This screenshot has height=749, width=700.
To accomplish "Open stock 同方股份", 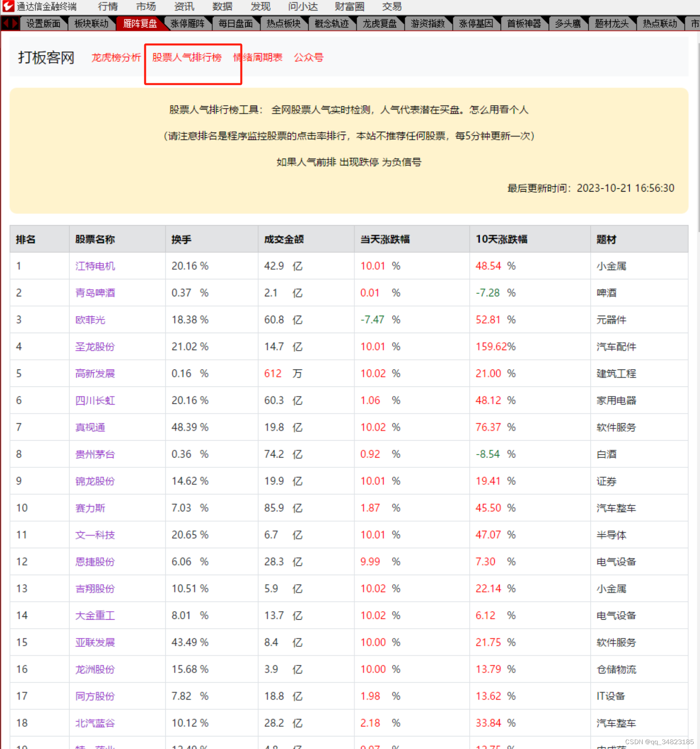I will 95,696.
